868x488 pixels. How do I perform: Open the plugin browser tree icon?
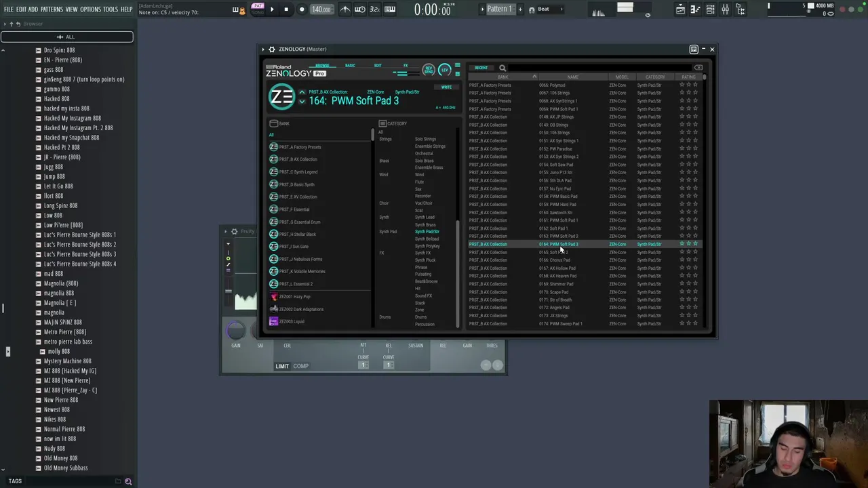click(x=740, y=9)
